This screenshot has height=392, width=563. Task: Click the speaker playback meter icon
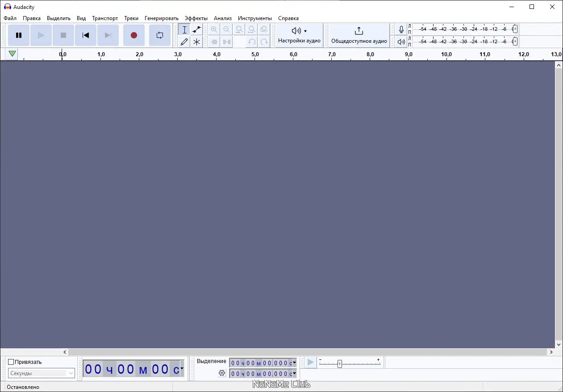(x=401, y=42)
